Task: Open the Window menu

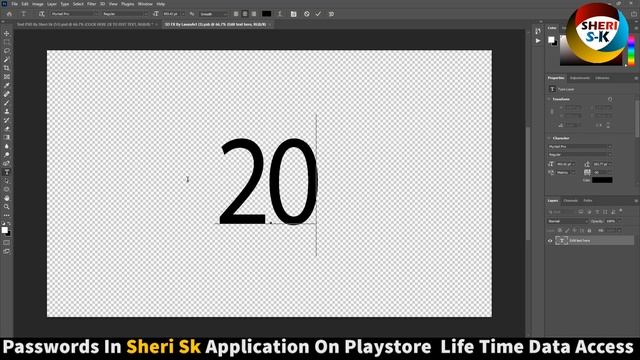Action: (145, 4)
